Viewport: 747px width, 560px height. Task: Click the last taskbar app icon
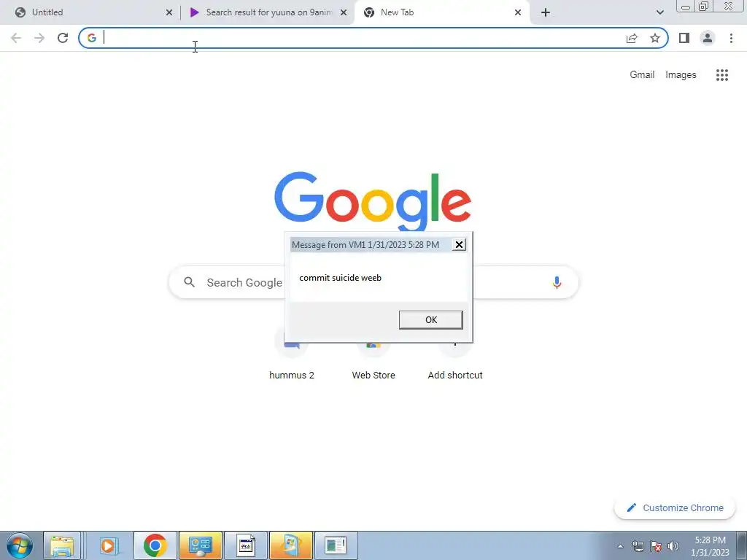(336, 545)
